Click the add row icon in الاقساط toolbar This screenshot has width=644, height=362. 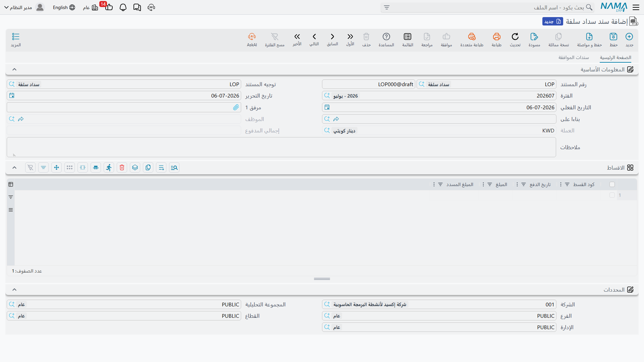(161, 168)
